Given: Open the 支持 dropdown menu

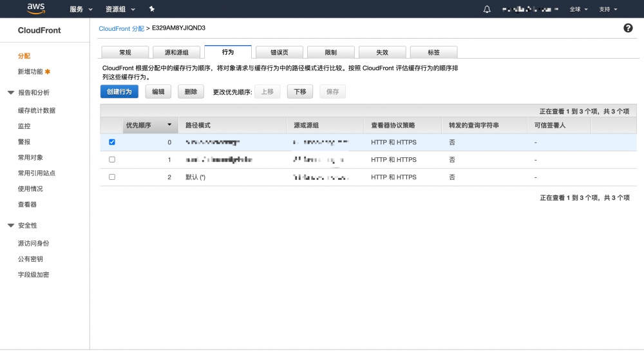Looking at the screenshot, I should [x=608, y=9].
